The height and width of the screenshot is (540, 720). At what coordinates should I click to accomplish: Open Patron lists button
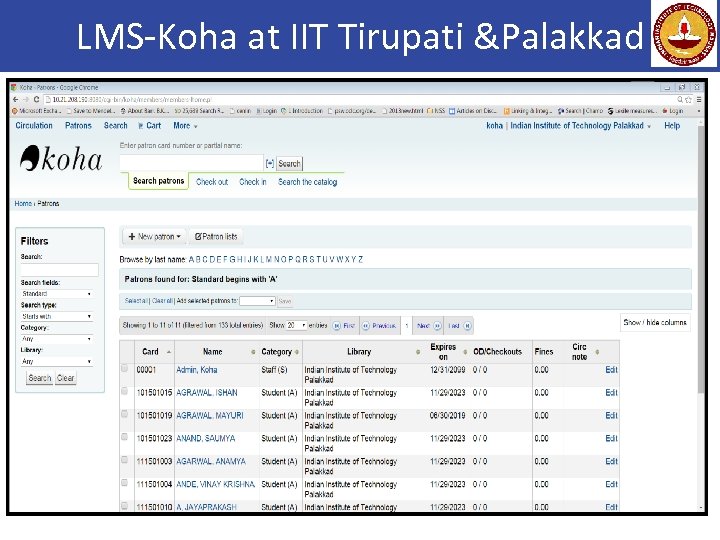pos(216,236)
